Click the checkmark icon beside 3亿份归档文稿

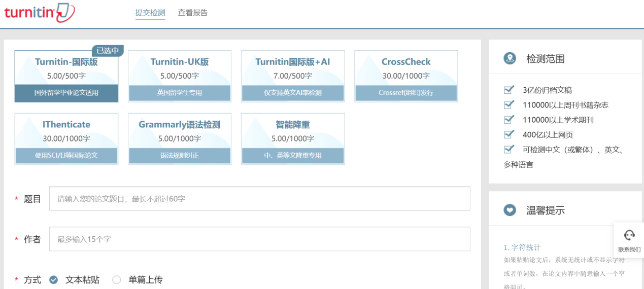pos(509,90)
